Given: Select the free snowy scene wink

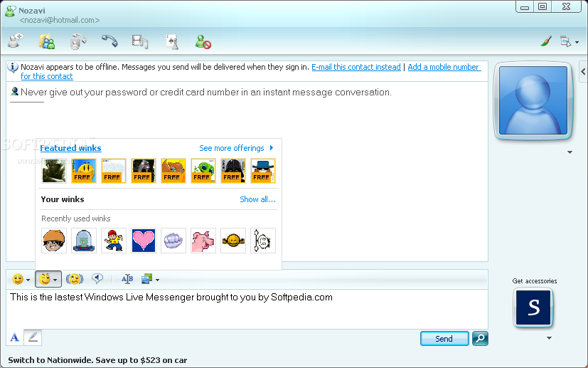Looking at the screenshot, I should (x=114, y=171).
